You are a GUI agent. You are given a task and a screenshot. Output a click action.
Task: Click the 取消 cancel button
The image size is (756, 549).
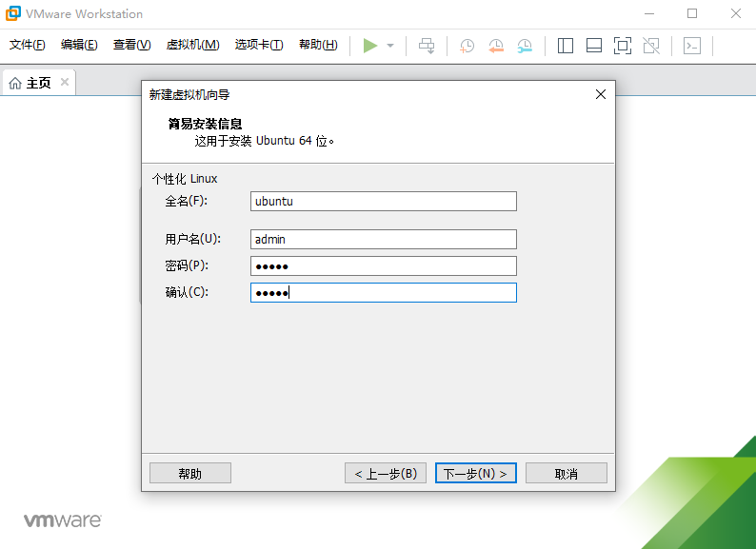coord(566,473)
